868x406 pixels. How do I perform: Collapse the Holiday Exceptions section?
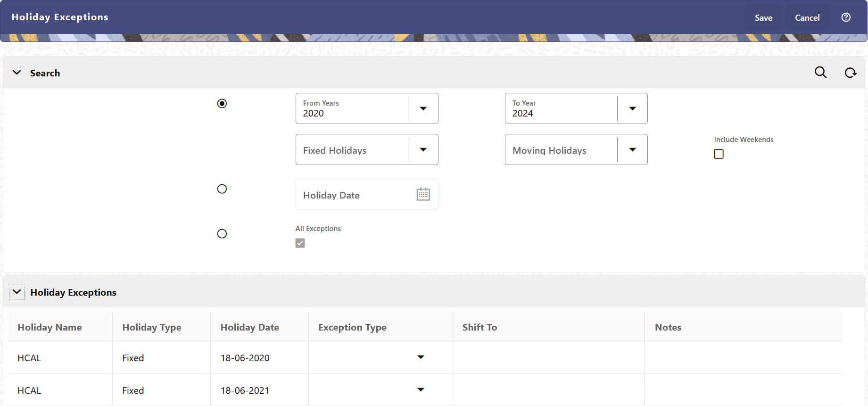tap(17, 292)
